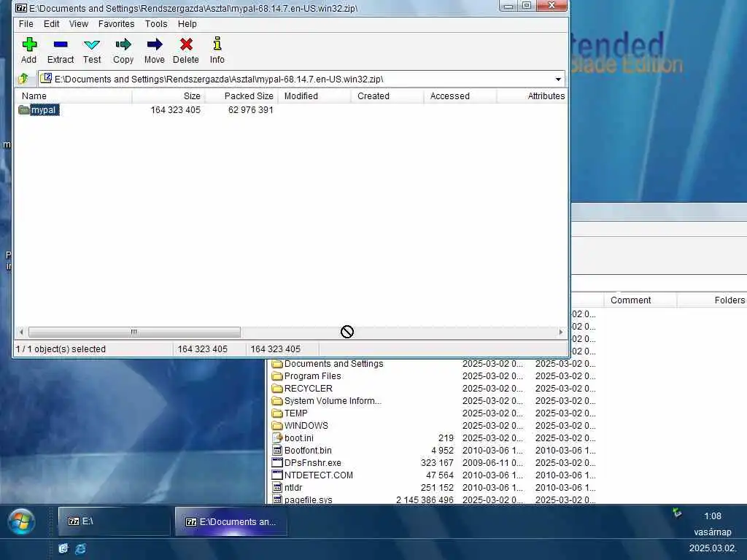
Task: Click the DPsFnshr.exe file icon
Action: coord(277,463)
